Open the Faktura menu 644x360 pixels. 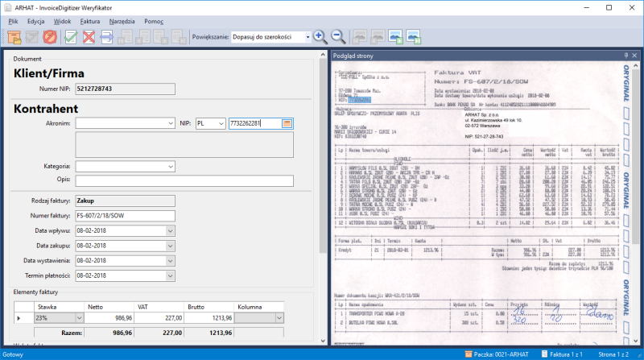tap(90, 22)
